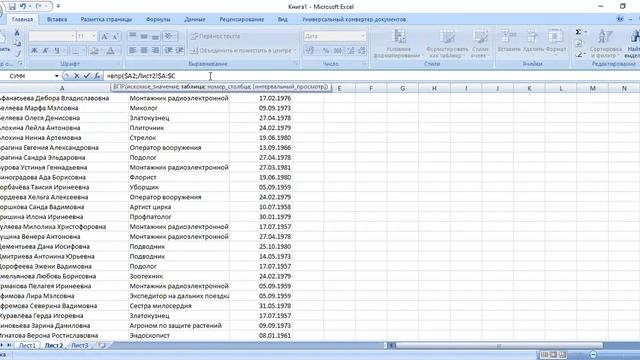Open the text orientation tool

click(169, 36)
